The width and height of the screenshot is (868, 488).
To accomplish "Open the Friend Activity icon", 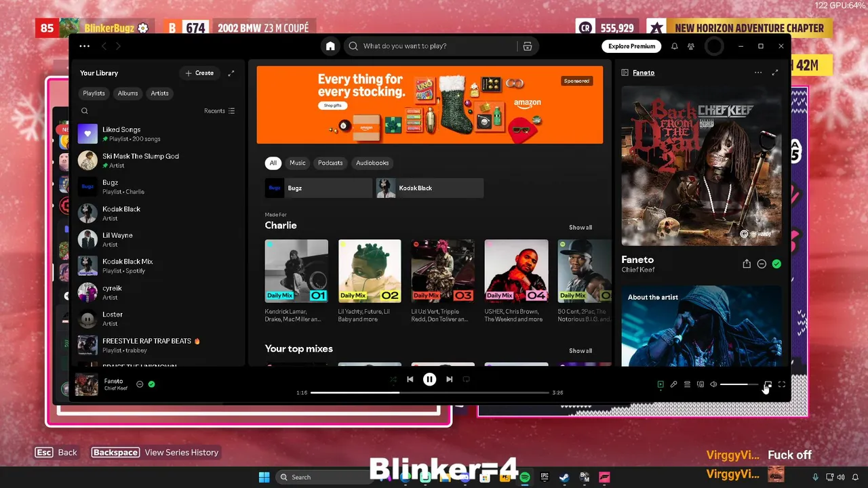I will pyautogui.click(x=691, y=46).
